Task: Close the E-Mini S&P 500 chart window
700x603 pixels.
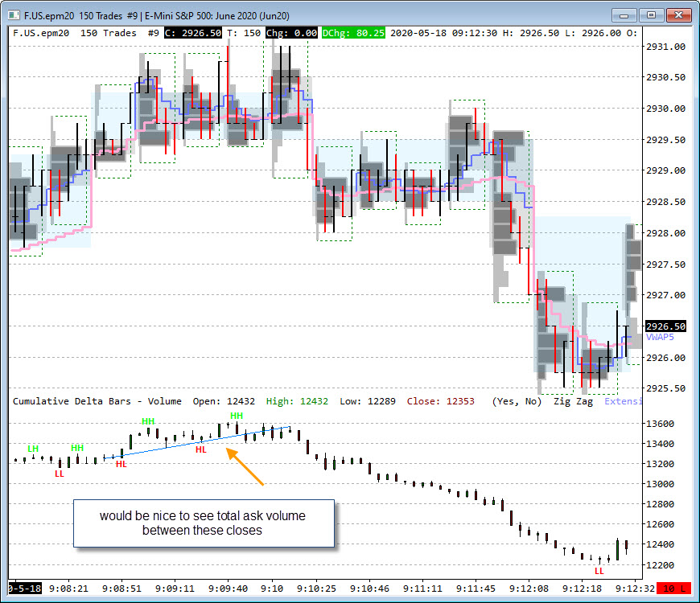Action: click(678, 15)
